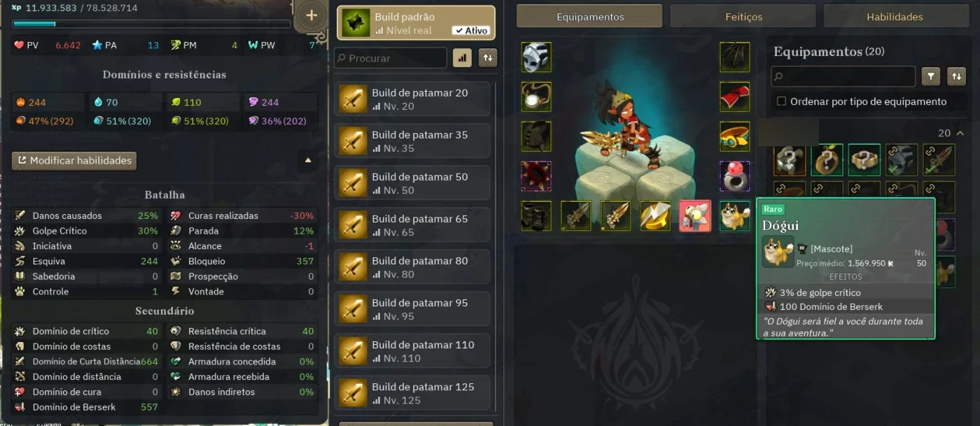Toggle the Ativo status on Build padrão
The width and height of the screenshot is (980, 426).
(x=470, y=30)
